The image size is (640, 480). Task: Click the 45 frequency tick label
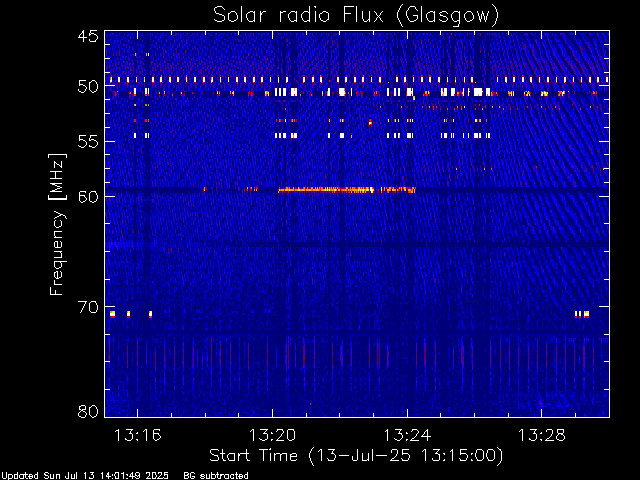pos(88,36)
